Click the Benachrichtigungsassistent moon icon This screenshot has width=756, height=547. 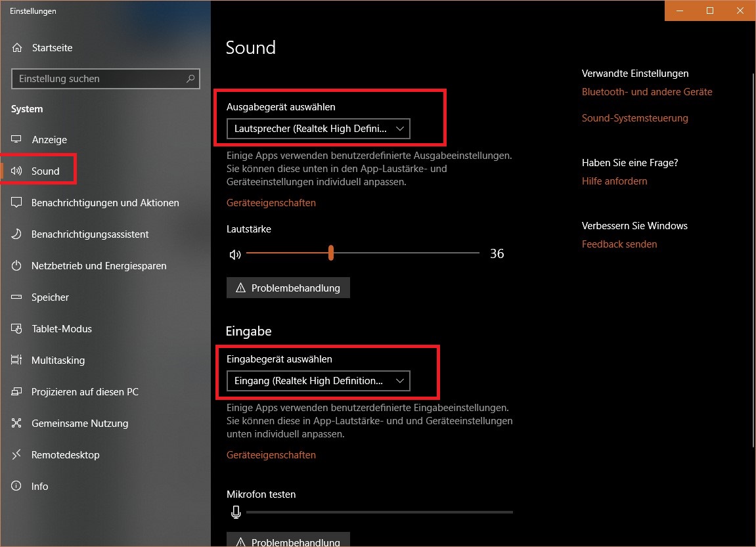[16, 234]
